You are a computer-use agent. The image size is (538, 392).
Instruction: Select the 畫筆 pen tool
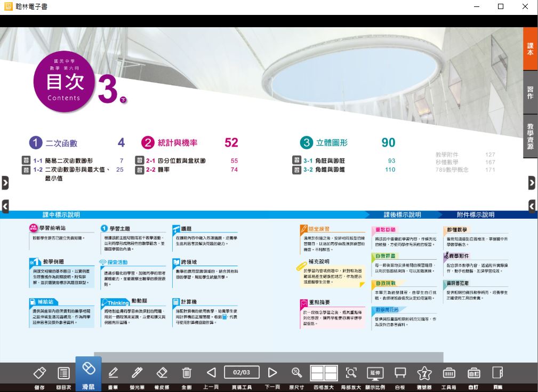click(113, 373)
